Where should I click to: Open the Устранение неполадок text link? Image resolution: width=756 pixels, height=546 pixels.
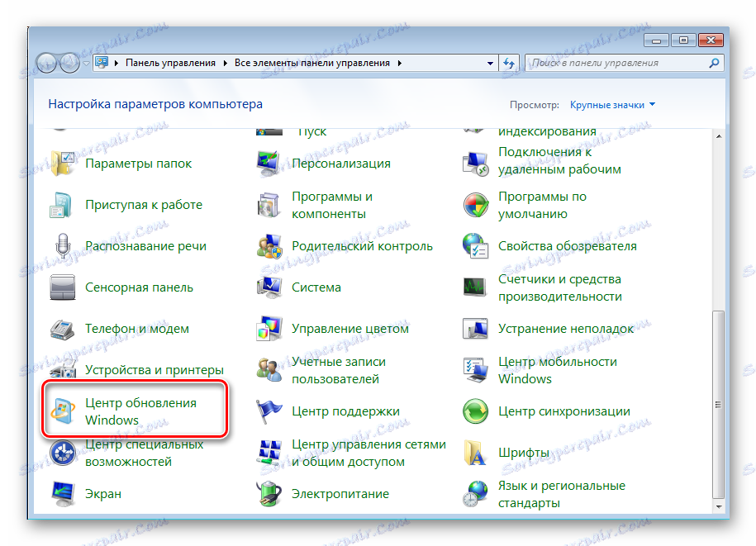(x=566, y=329)
